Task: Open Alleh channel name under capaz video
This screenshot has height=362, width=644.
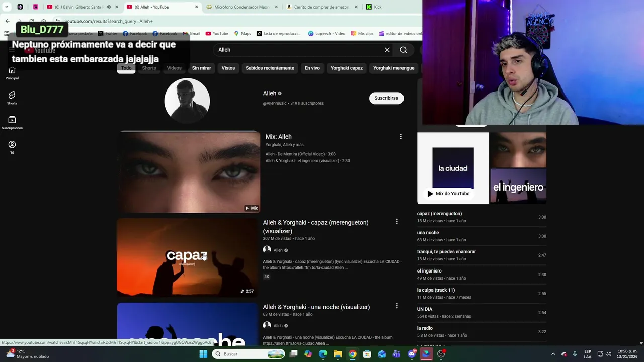Action: coord(278,250)
